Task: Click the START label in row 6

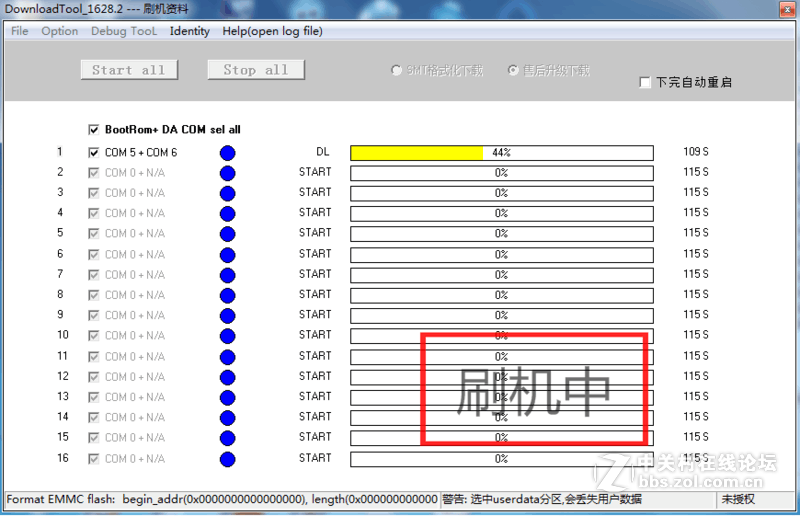Action: pos(315,254)
